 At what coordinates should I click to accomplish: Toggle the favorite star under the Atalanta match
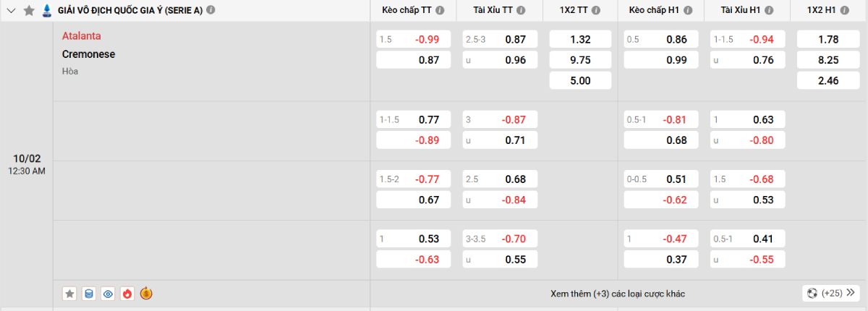(x=69, y=294)
